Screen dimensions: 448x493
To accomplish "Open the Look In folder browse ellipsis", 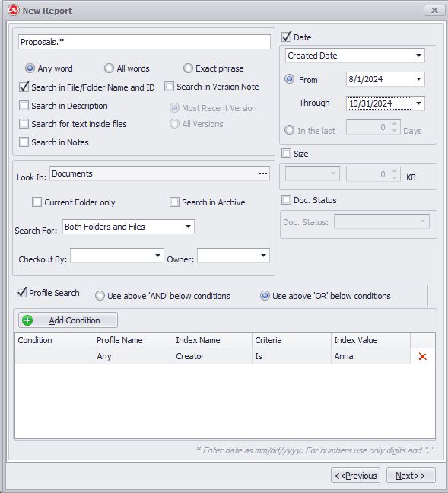I will point(263,173).
